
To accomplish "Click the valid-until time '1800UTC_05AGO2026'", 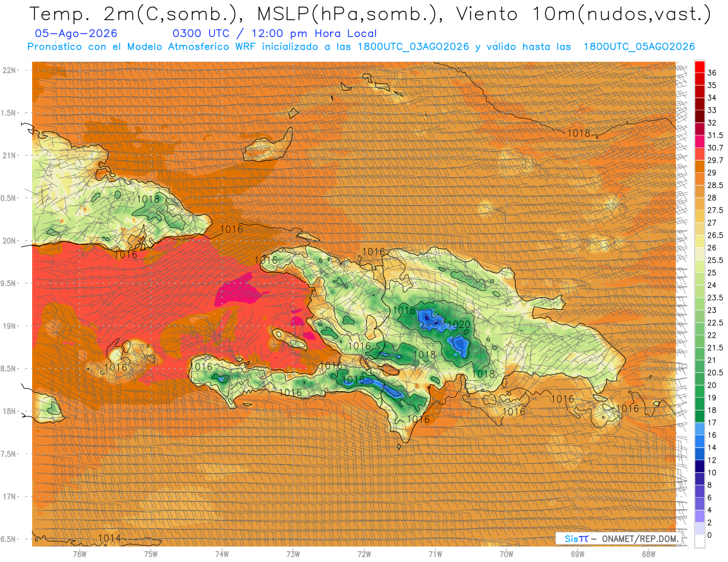I will coord(639,47).
